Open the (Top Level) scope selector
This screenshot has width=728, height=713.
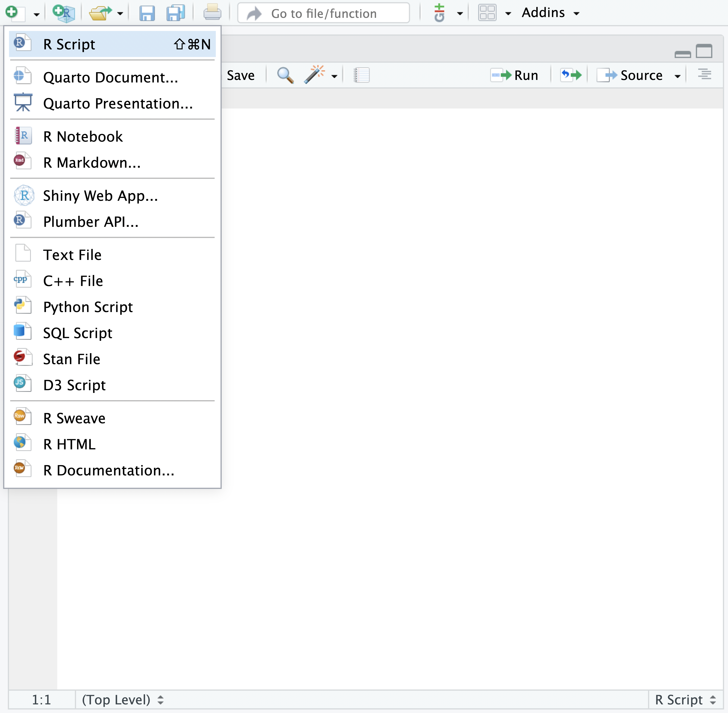click(x=123, y=699)
